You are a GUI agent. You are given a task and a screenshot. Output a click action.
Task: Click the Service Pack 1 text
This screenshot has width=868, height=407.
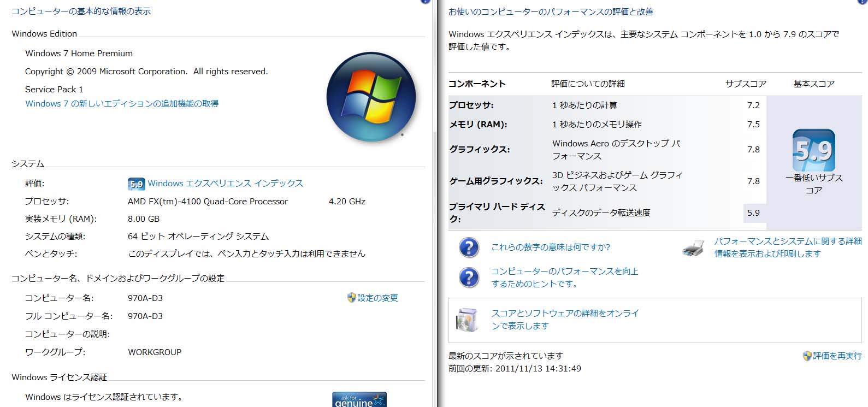[54, 90]
